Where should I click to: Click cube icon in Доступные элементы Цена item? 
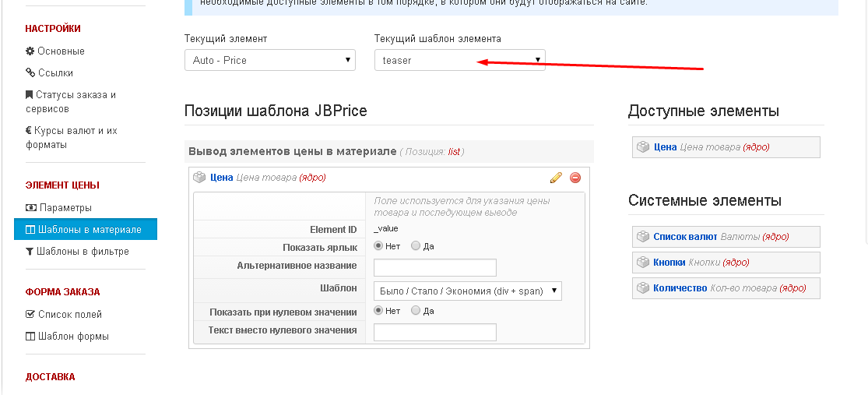(643, 147)
